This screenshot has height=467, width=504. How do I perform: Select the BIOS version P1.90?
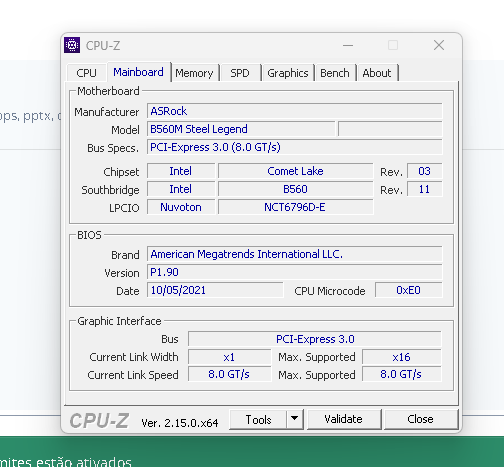(295, 272)
